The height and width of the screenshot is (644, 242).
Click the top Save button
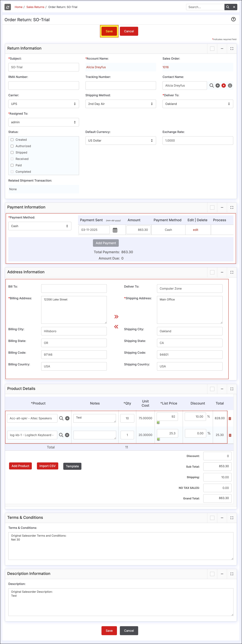pyautogui.click(x=109, y=31)
